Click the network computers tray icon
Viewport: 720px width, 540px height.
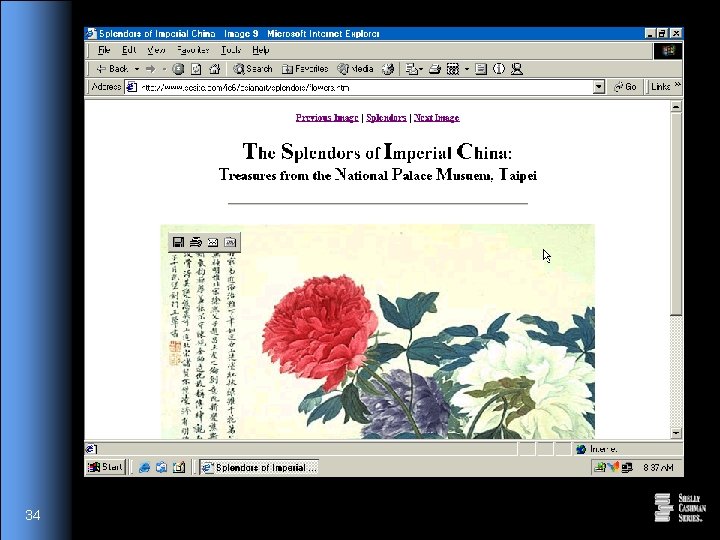tap(627, 467)
